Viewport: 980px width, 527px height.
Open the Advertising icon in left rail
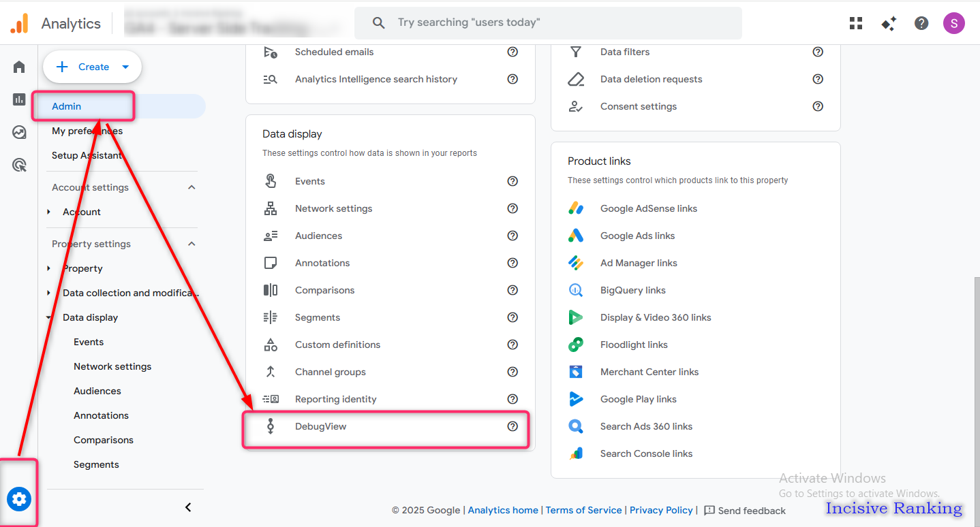[x=19, y=165]
